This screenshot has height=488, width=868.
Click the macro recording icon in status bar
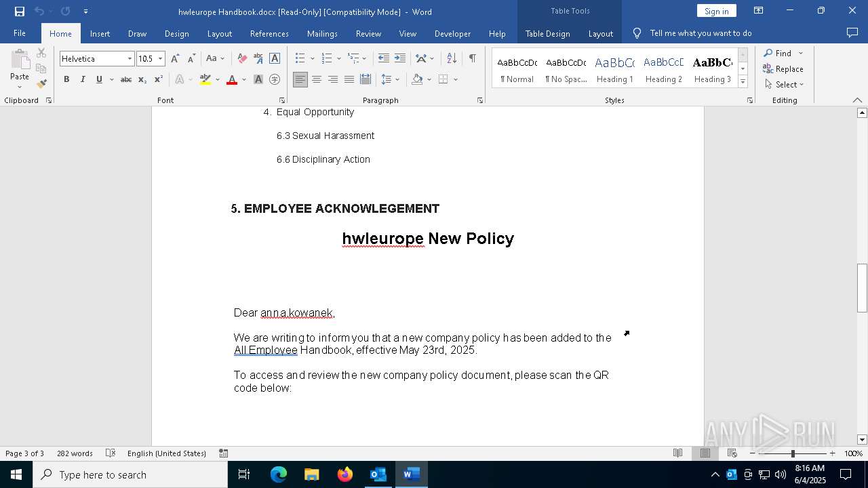click(224, 453)
